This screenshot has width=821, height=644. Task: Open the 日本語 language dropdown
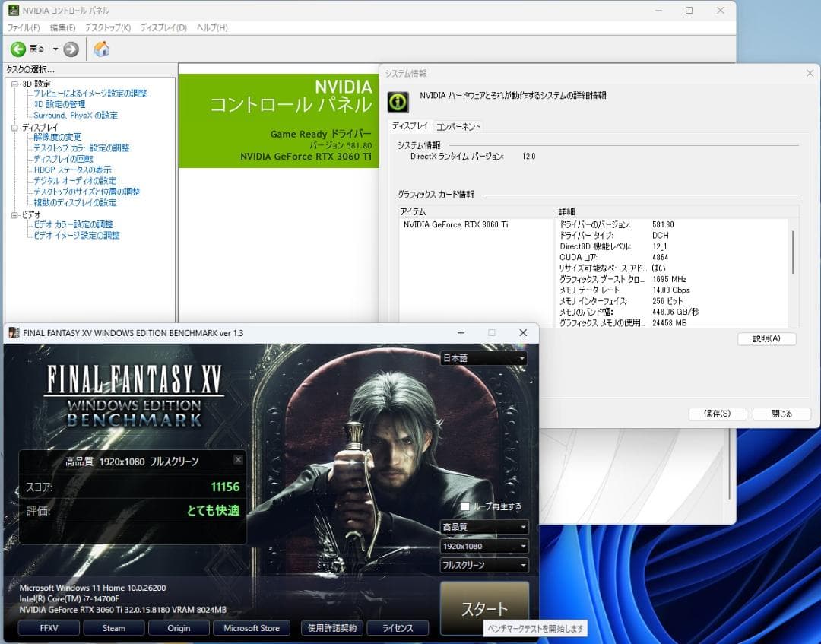(x=483, y=358)
